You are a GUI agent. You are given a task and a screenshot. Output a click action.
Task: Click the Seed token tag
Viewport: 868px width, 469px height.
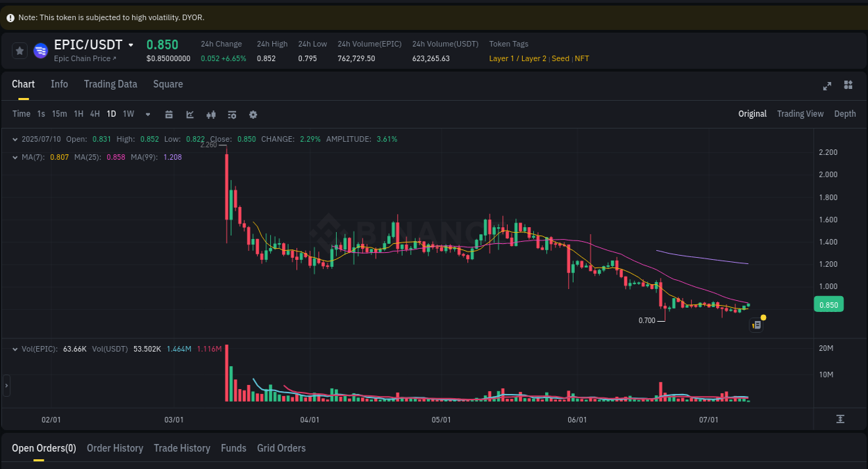pyautogui.click(x=560, y=58)
